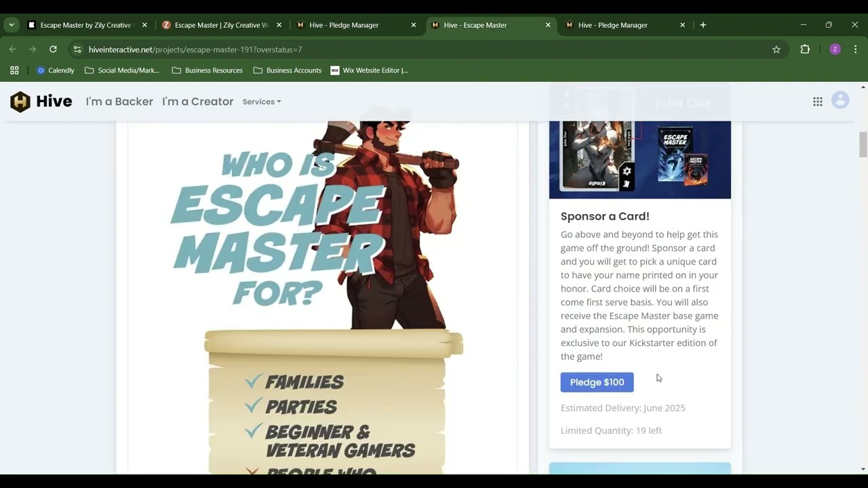This screenshot has width=868, height=488.
Task: Select the Hive - Escape Master tab
Action: pyautogui.click(x=491, y=25)
